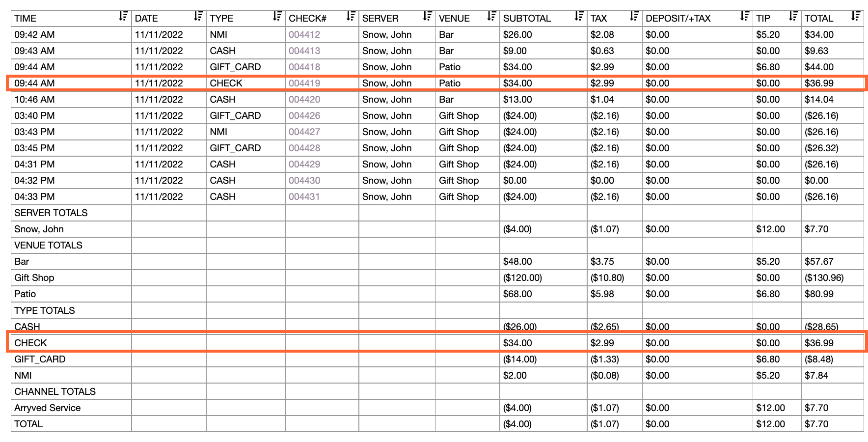
Task: Select the 03:40 PM time cell
Action: (34, 115)
